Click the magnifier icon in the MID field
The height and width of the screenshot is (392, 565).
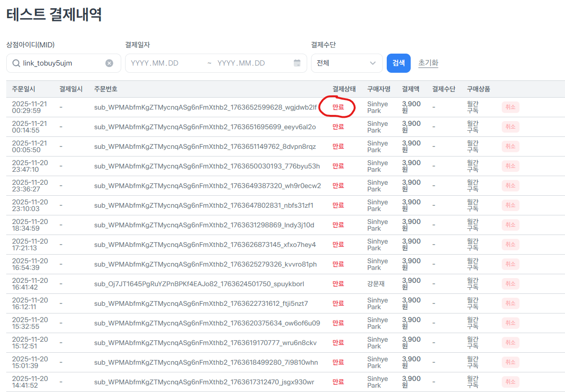coord(16,63)
